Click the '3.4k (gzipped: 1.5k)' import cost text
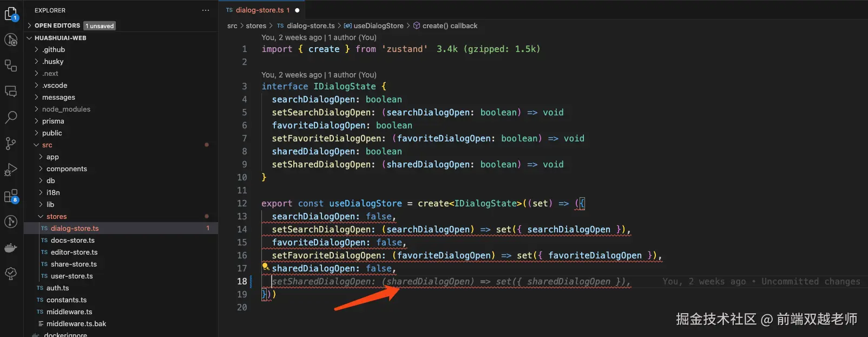The height and width of the screenshot is (337, 868). coord(488,49)
